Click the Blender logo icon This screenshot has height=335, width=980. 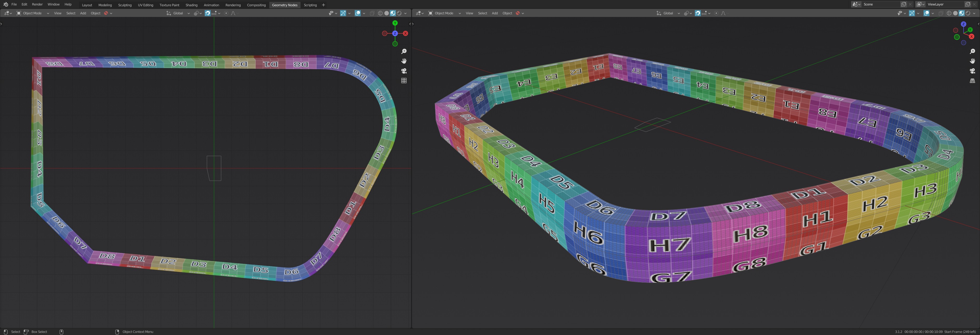click(5, 5)
